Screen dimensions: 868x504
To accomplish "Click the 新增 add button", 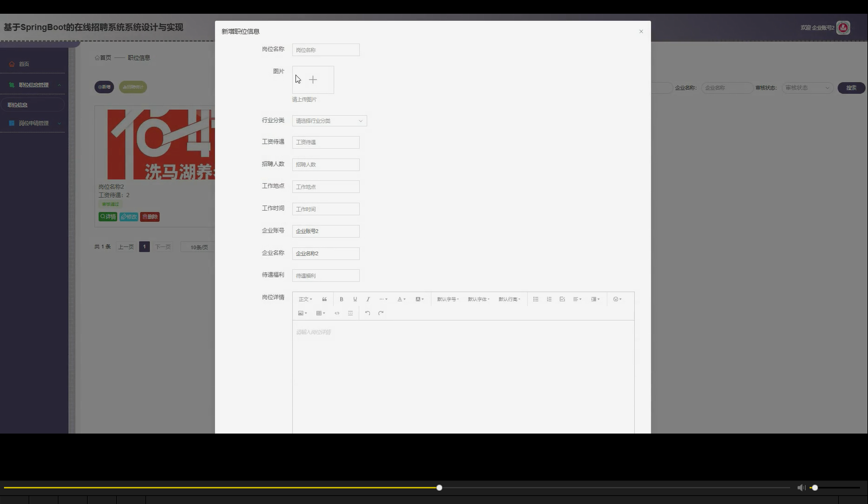I will [x=104, y=87].
